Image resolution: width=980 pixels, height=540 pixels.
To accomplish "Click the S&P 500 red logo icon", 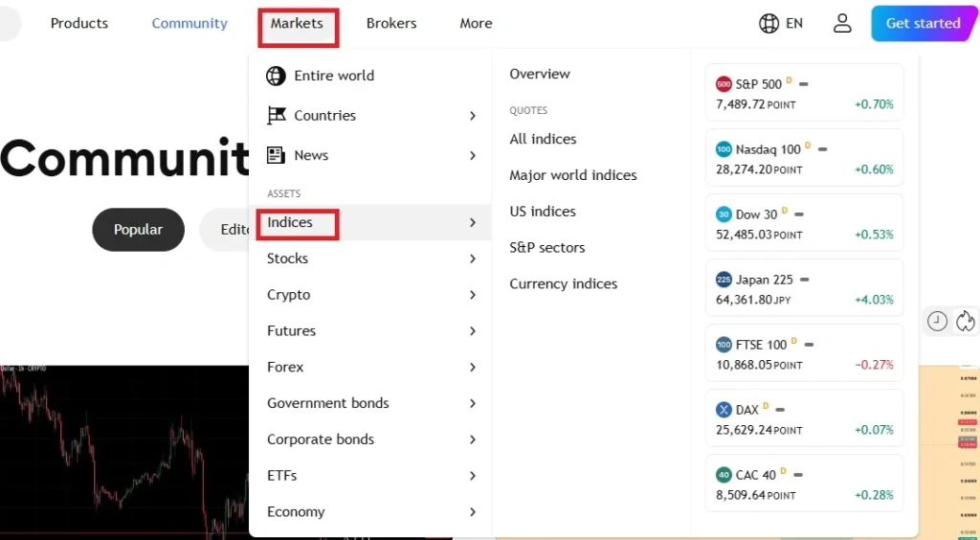I will (724, 83).
